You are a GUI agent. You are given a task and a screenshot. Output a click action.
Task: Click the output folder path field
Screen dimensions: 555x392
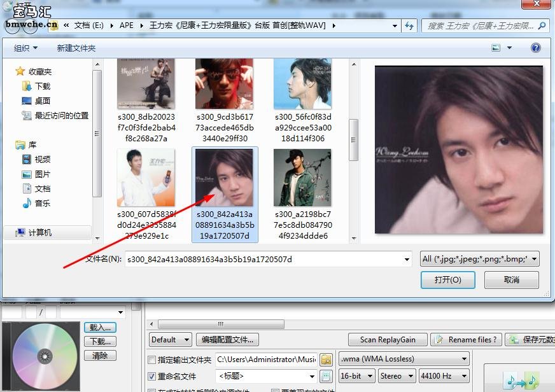[266, 360]
